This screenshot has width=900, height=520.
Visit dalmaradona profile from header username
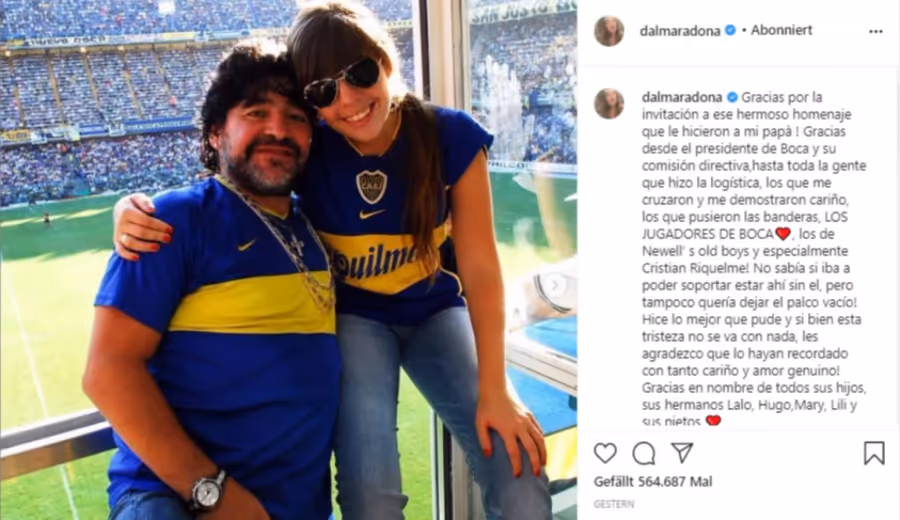[x=680, y=31]
